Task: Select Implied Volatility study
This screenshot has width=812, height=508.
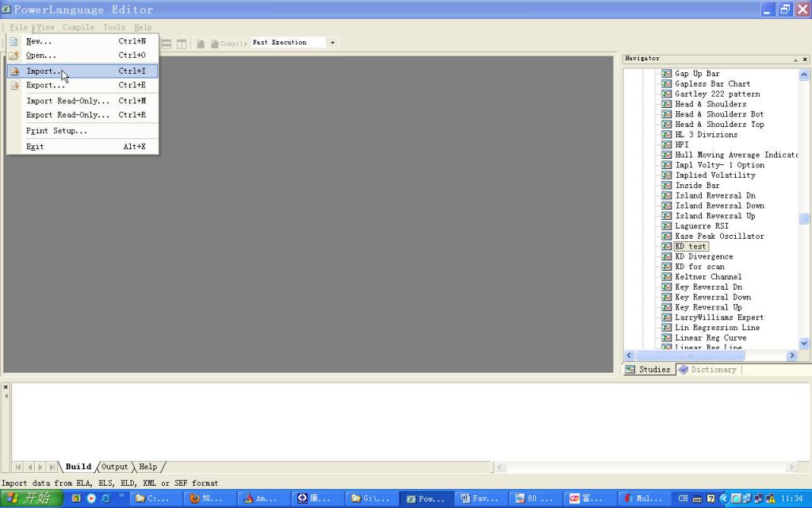Action: tap(715, 175)
